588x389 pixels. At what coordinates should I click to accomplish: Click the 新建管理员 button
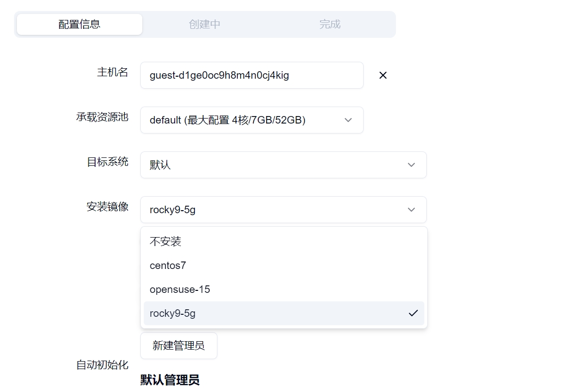[179, 346]
